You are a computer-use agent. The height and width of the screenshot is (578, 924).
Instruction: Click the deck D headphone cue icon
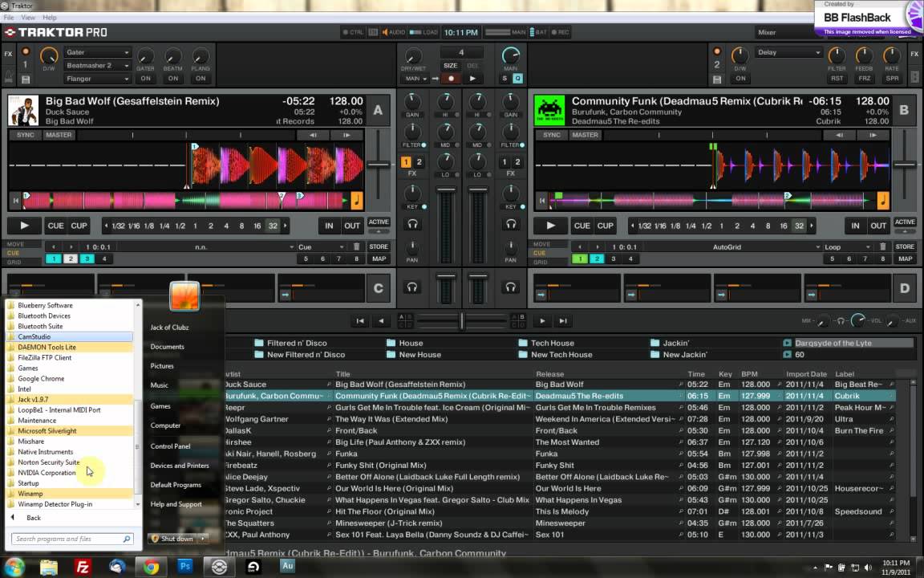(510, 287)
